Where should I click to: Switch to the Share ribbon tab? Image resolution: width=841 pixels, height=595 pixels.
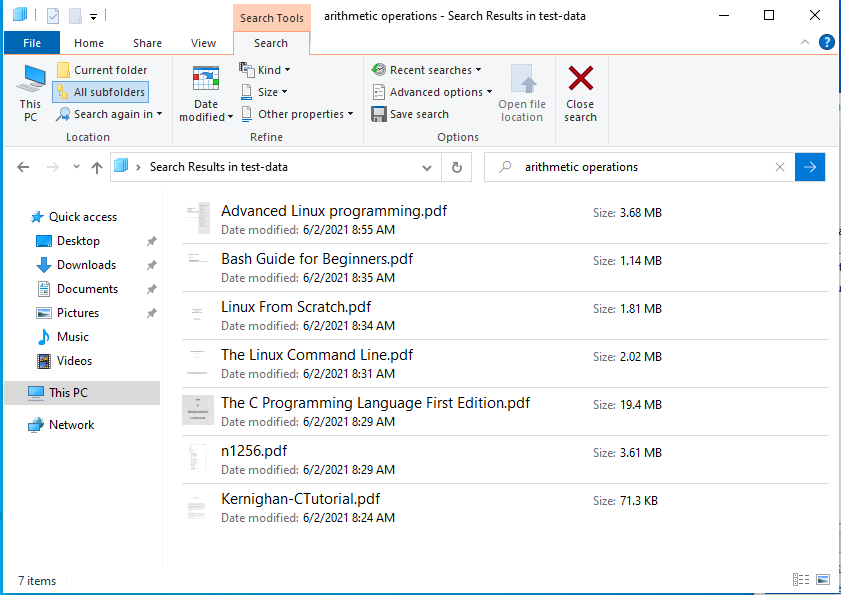[147, 43]
